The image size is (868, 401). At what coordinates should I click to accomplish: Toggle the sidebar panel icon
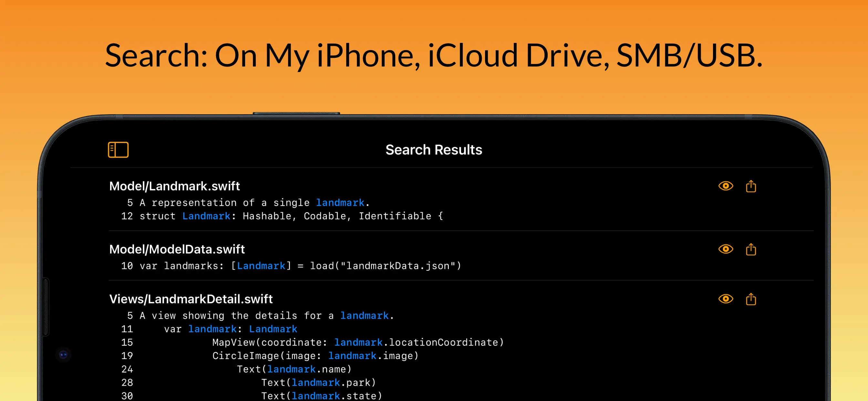click(x=118, y=149)
